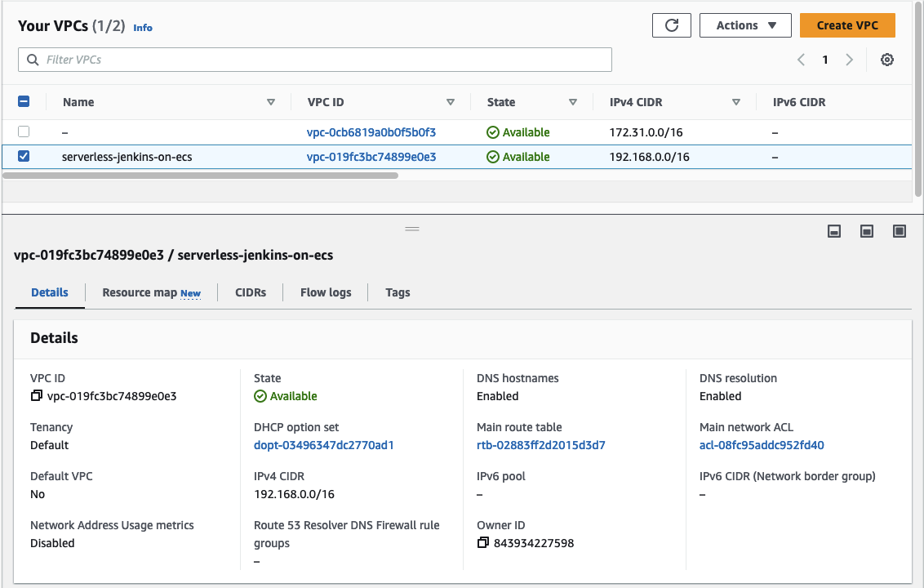Copy the Owner ID with copy icon
The image size is (924, 588).
click(482, 543)
